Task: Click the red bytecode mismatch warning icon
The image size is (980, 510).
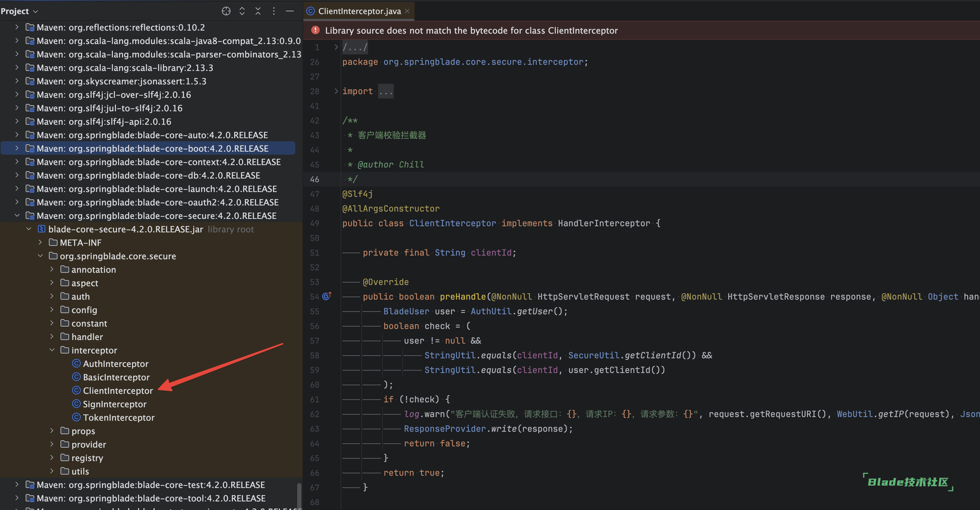Action: [x=315, y=30]
